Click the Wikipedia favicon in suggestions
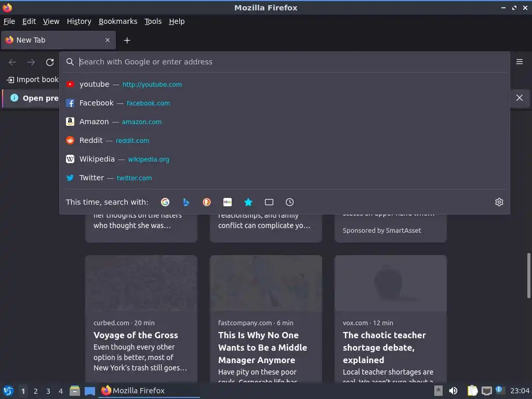 [x=70, y=159]
